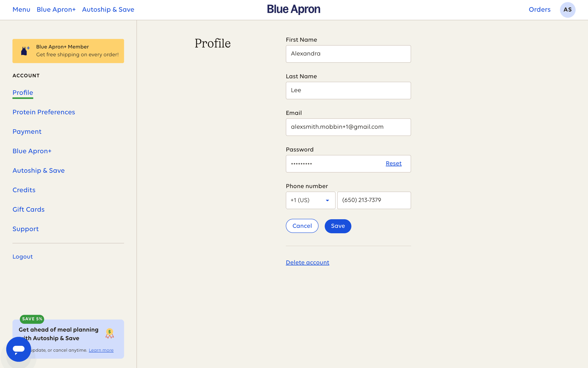The image size is (588, 368).
Task: Focus the Email input field
Action: coord(348,127)
